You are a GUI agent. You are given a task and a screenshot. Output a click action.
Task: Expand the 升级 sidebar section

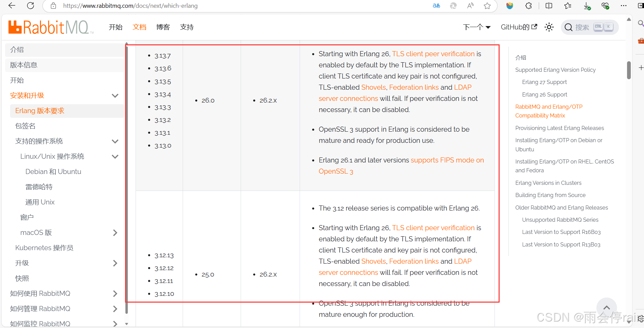point(115,263)
